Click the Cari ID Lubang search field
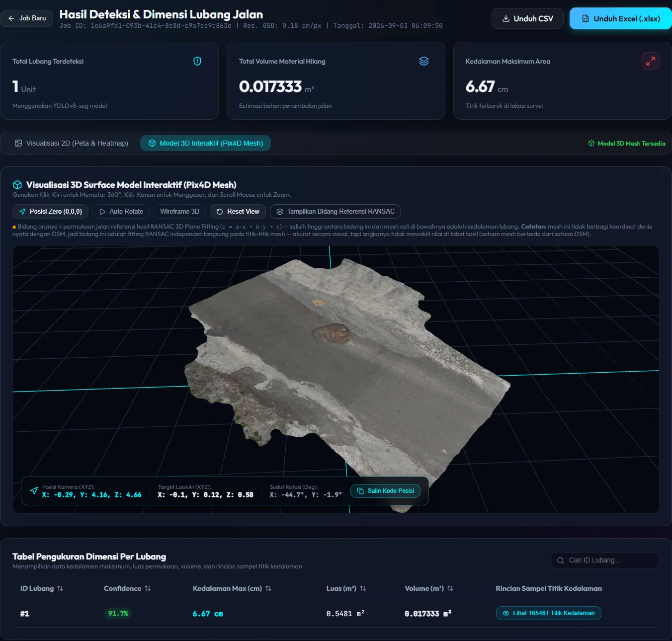 click(605, 560)
